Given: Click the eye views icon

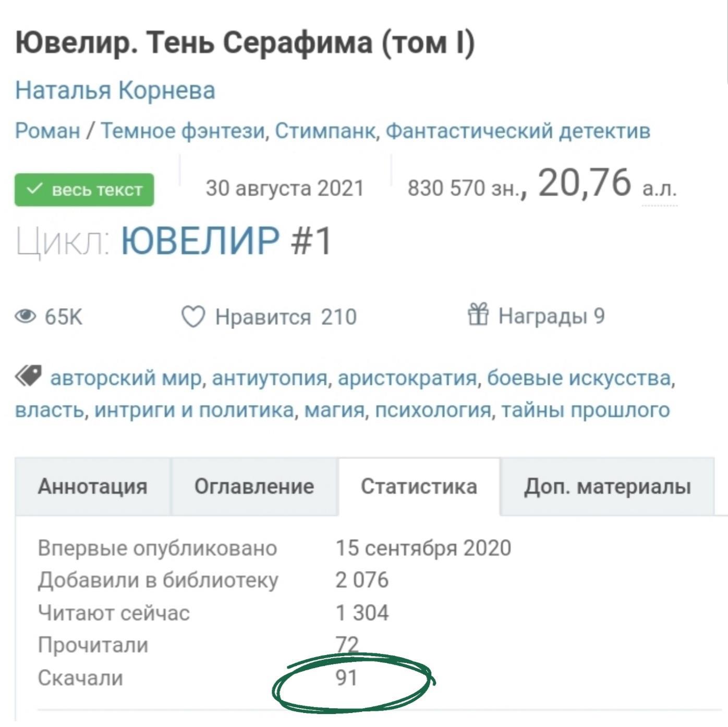Looking at the screenshot, I should coord(26,317).
